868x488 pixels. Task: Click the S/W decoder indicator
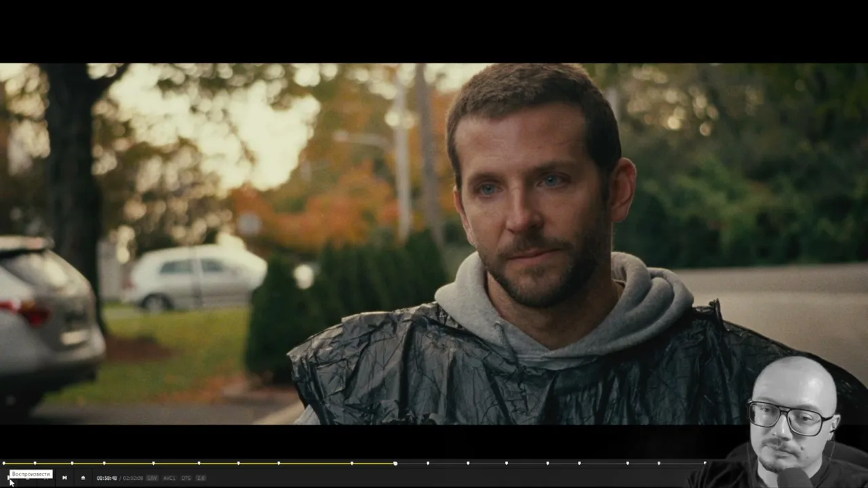(x=152, y=478)
